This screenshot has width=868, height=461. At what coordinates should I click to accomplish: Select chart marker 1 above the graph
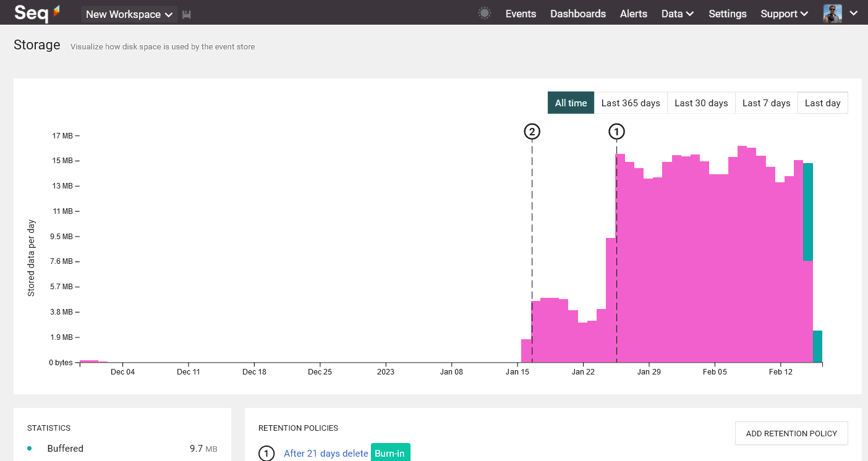616,132
